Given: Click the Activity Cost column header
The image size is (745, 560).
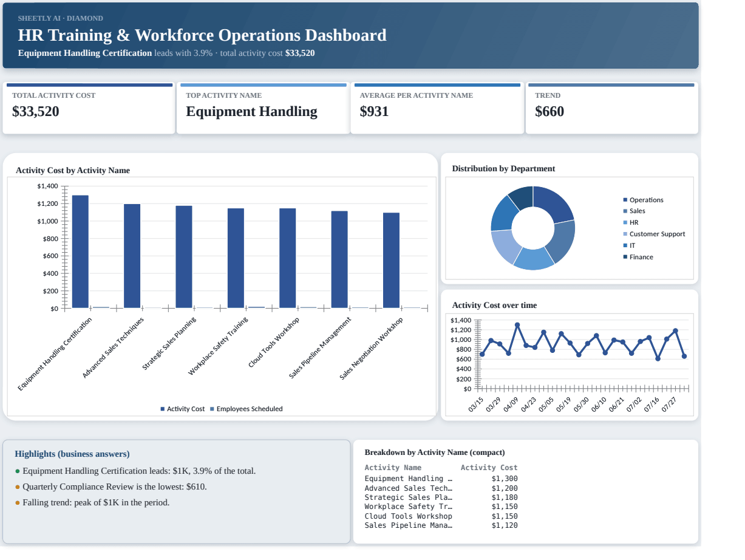Looking at the screenshot, I should click(x=489, y=468).
